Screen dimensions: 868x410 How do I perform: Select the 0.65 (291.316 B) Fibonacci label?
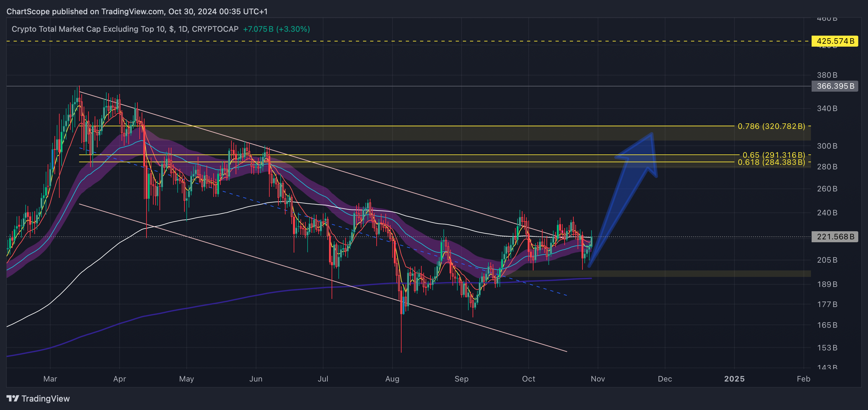tap(773, 155)
